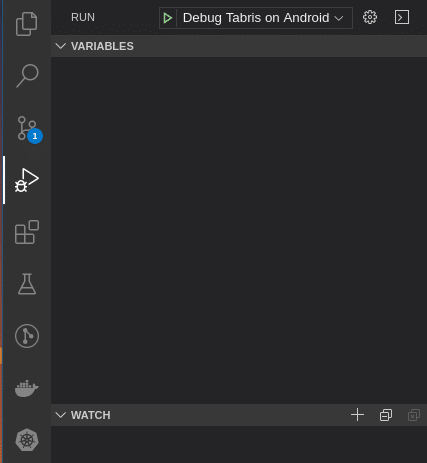Open the circular git graph icon view
The image size is (427, 463).
tap(27, 336)
